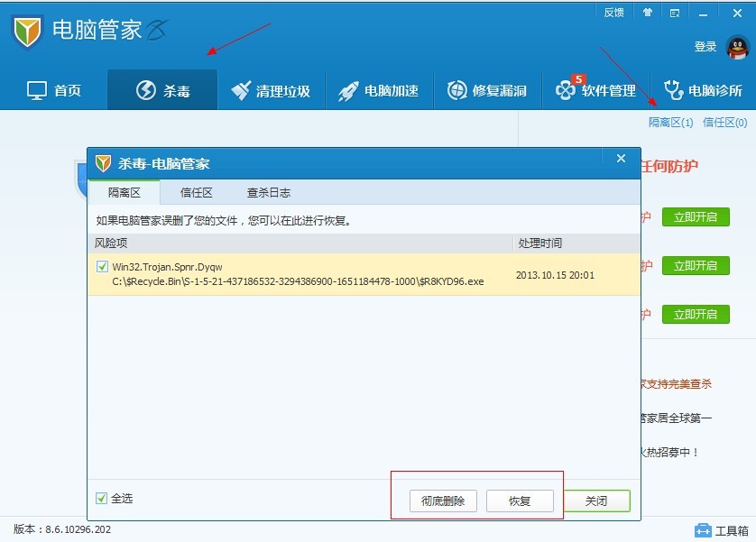The width and height of the screenshot is (756, 542).
Task: Click the 火热招募中 news link
Action: (x=670, y=453)
